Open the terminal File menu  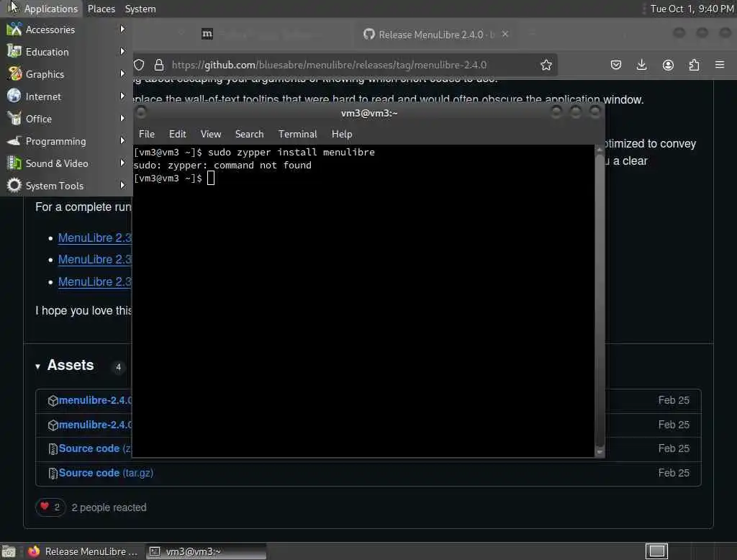point(147,134)
